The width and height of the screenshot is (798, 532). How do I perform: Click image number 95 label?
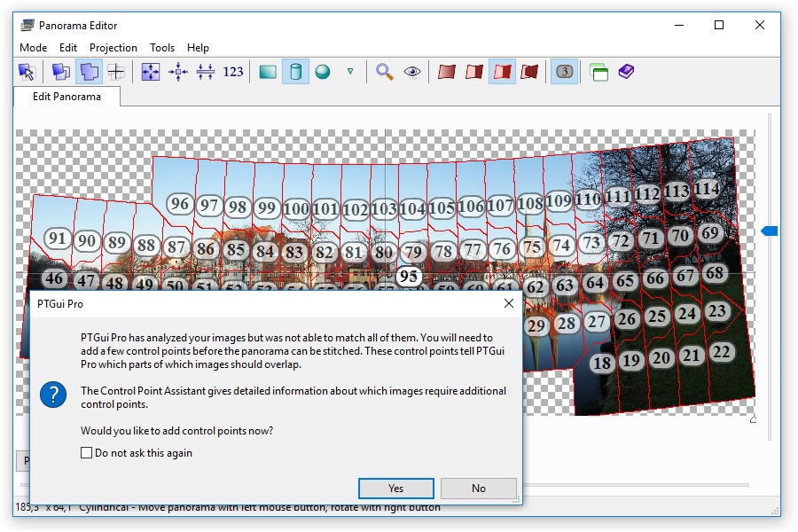(408, 277)
